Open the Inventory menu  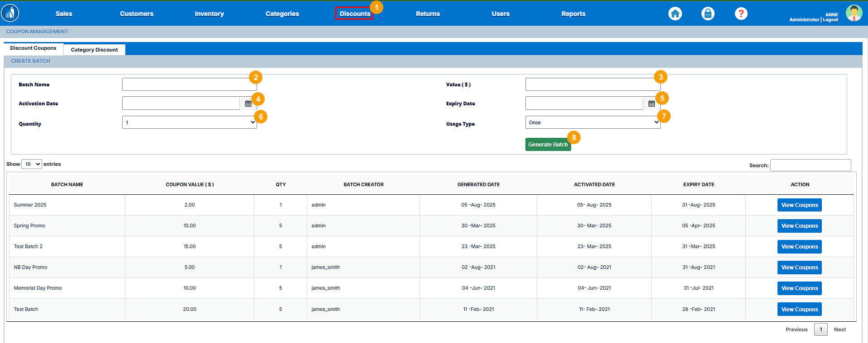pyautogui.click(x=209, y=14)
